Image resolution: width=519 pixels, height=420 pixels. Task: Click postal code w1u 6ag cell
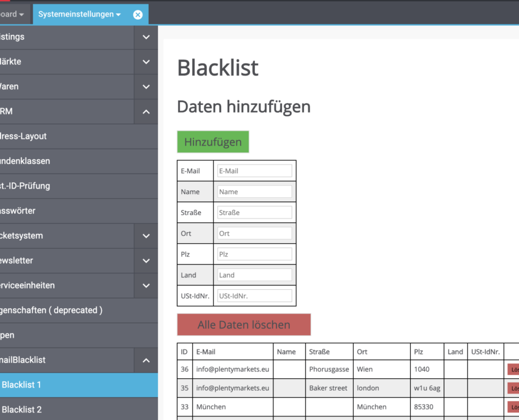[427, 388]
